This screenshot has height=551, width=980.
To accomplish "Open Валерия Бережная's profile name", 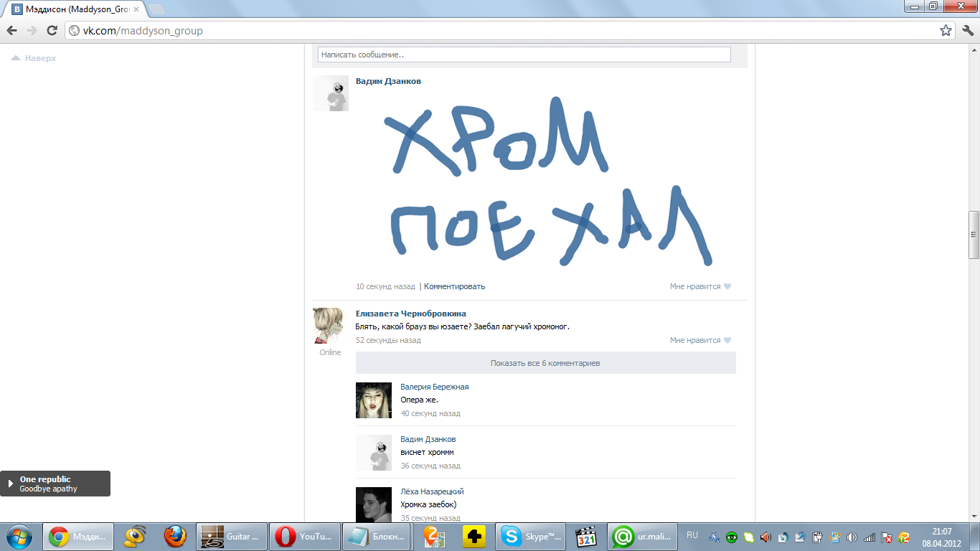I will pyautogui.click(x=435, y=387).
